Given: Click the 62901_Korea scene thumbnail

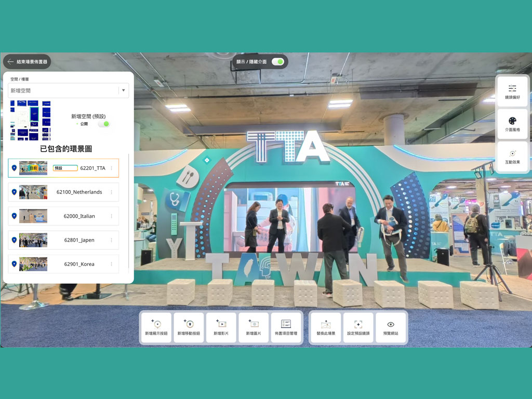Looking at the screenshot, I should (33, 264).
